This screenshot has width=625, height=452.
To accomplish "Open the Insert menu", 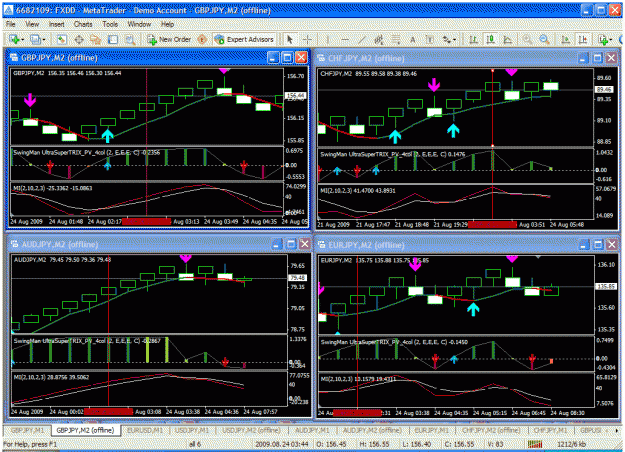I will [x=57, y=24].
